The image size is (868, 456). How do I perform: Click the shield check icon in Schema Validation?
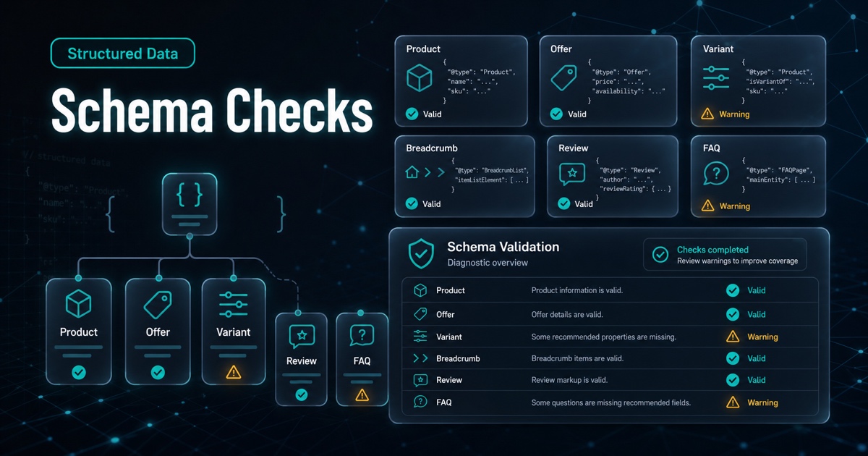click(x=421, y=254)
